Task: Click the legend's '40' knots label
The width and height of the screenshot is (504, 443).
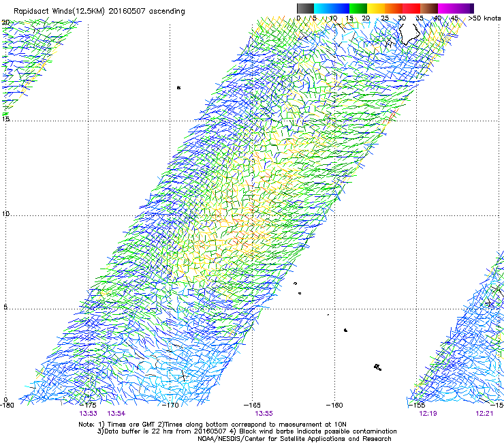Action: tap(437, 18)
